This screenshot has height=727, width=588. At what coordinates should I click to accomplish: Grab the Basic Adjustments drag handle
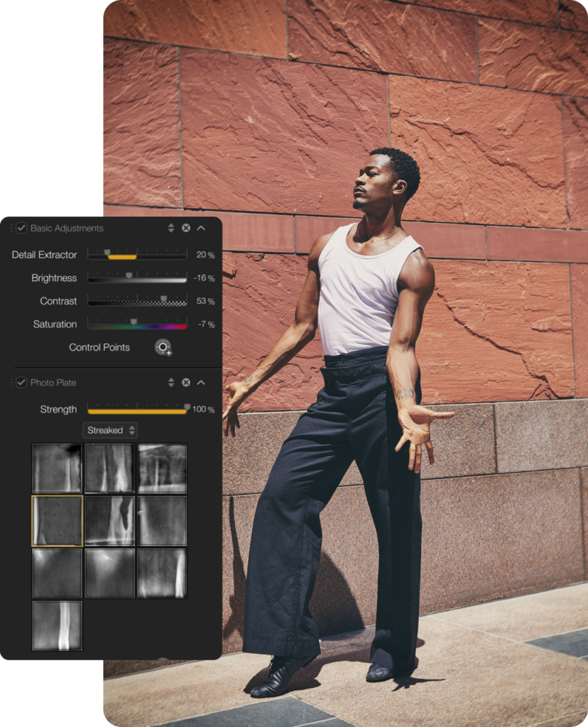coord(11,228)
